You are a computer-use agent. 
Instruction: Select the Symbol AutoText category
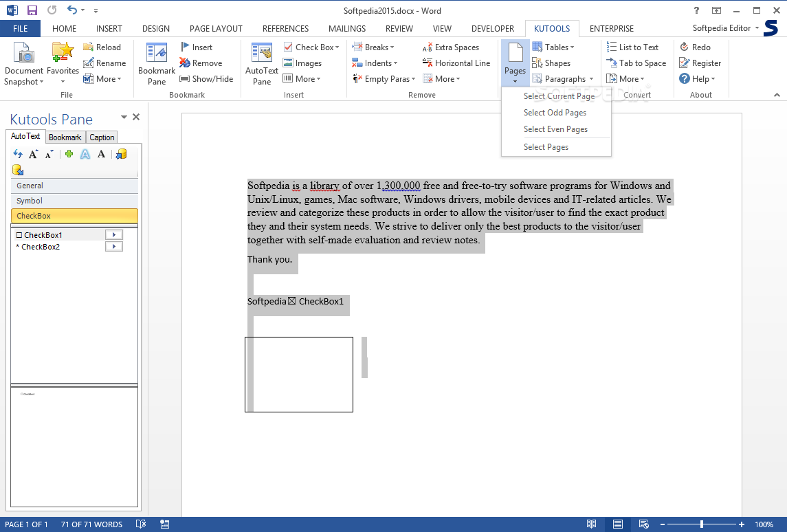click(74, 201)
